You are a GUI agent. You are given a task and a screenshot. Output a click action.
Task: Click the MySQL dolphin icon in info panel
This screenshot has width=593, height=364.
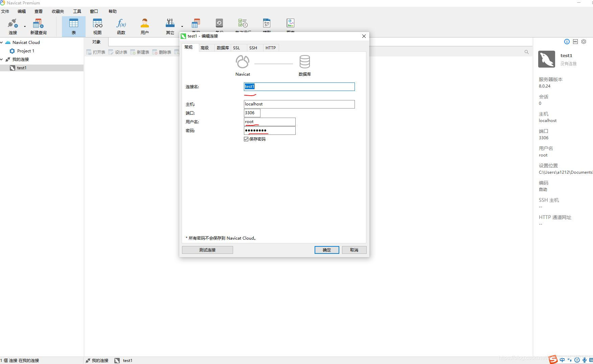click(547, 59)
